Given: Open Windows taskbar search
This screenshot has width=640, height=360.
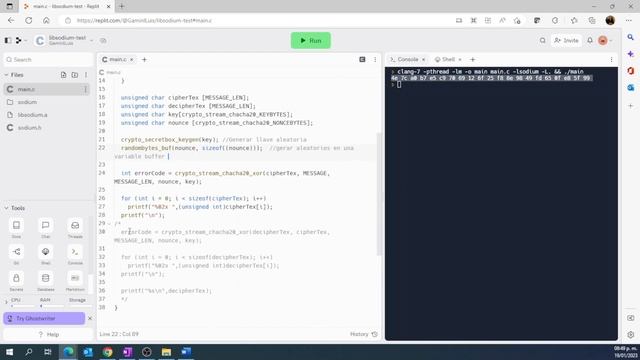Looking at the screenshot, I should (x=29, y=352).
